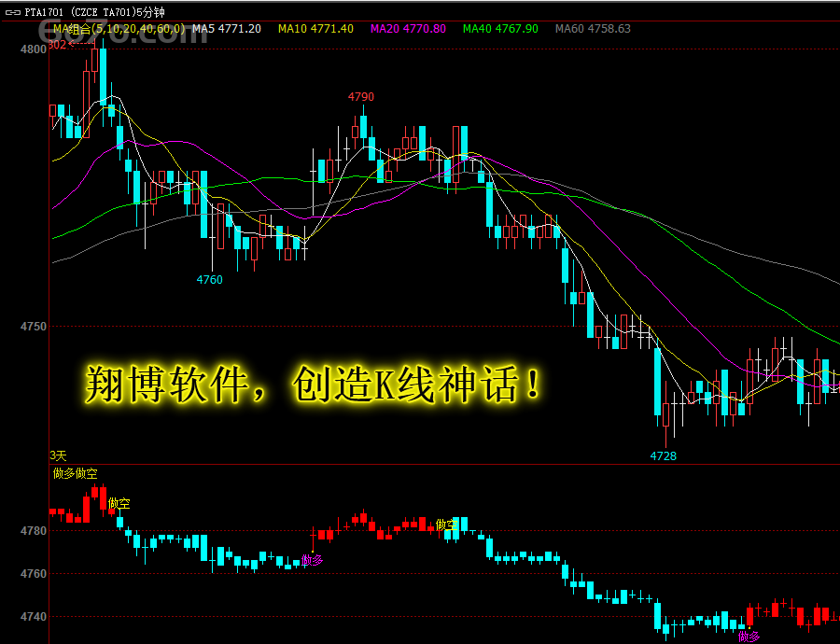Click the 4800 price axis label
The height and width of the screenshot is (644, 840).
click(34, 49)
